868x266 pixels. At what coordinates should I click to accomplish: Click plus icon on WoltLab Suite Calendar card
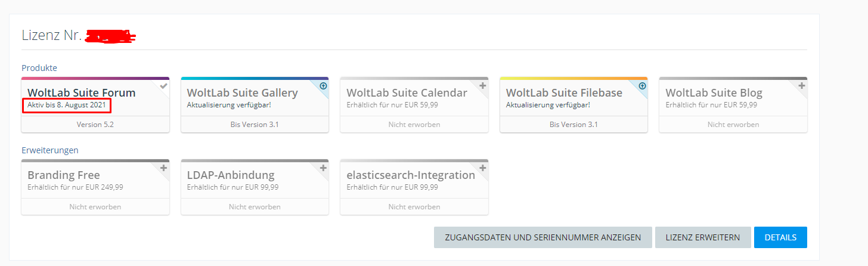pyautogui.click(x=483, y=85)
